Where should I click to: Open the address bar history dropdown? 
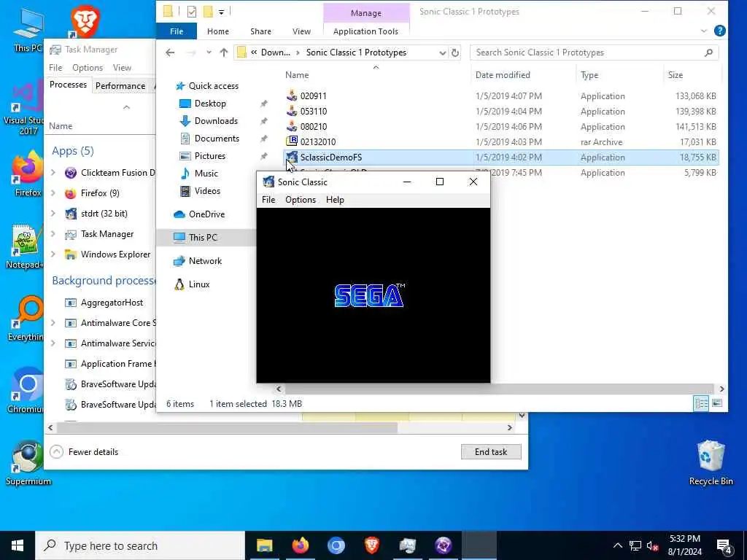point(443,52)
